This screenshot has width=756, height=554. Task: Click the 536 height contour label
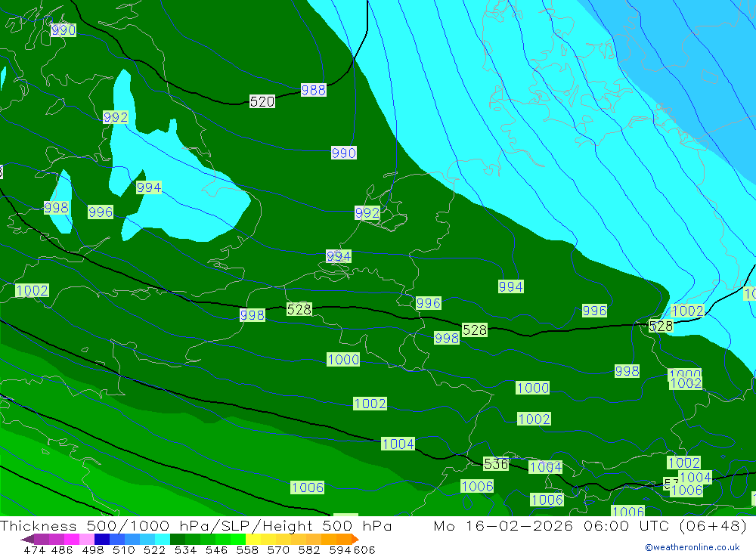[496, 464]
